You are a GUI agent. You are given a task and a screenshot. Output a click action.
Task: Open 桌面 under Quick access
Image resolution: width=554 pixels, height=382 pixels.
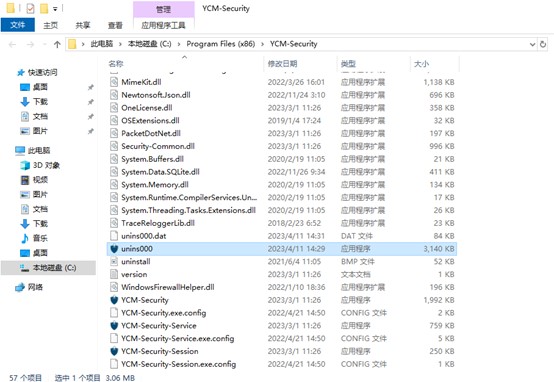coord(40,87)
